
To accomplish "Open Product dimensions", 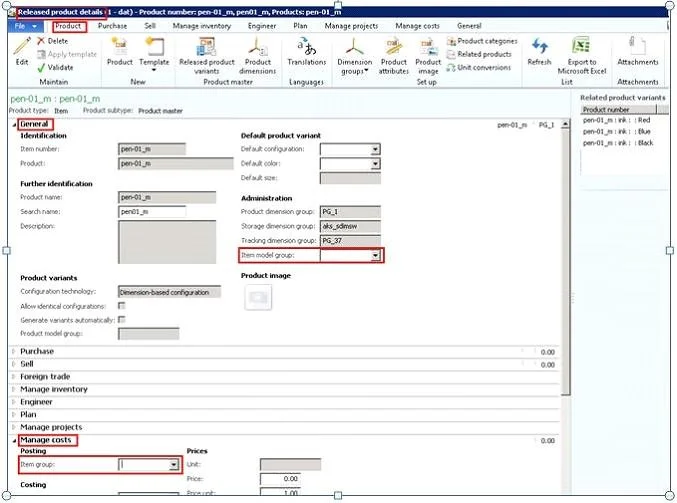I will (257, 56).
